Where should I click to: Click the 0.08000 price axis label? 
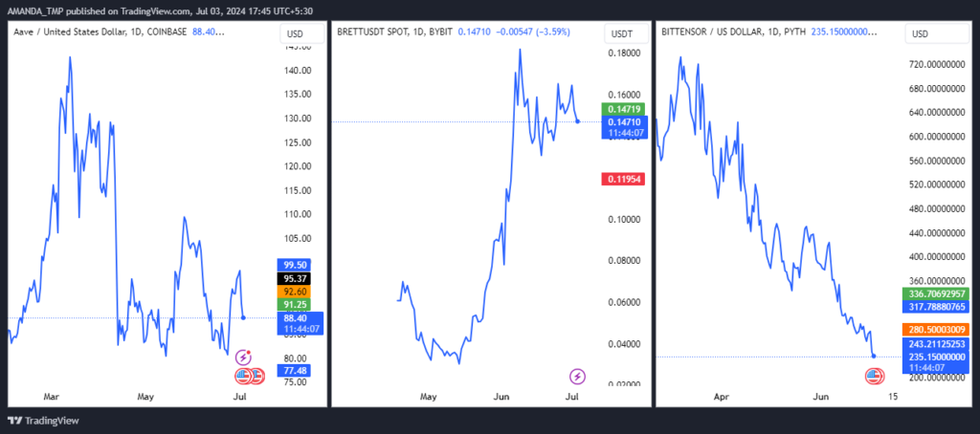(x=624, y=261)
